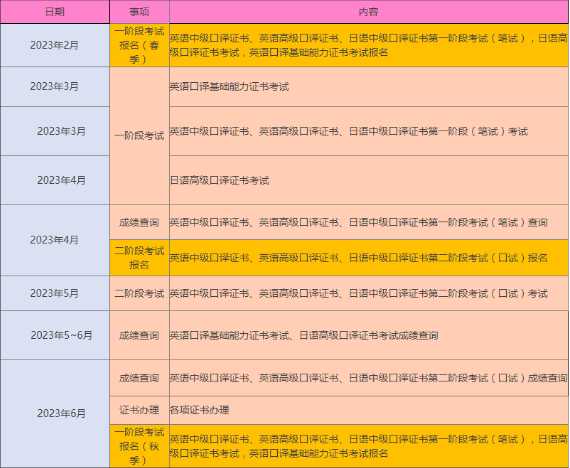Viewport: 570px width, 468px height.
Task: Click the 事项 column header
Action: pos(140,12)
